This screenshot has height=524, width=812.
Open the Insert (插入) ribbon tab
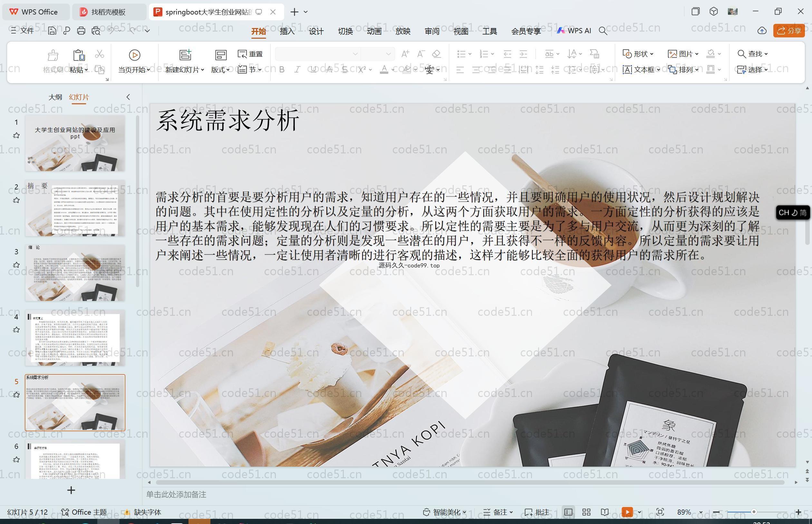(x=287, y=31)
